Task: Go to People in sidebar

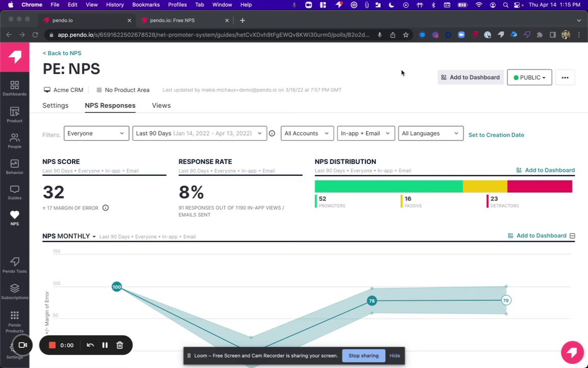Action: tap(14, 141)
